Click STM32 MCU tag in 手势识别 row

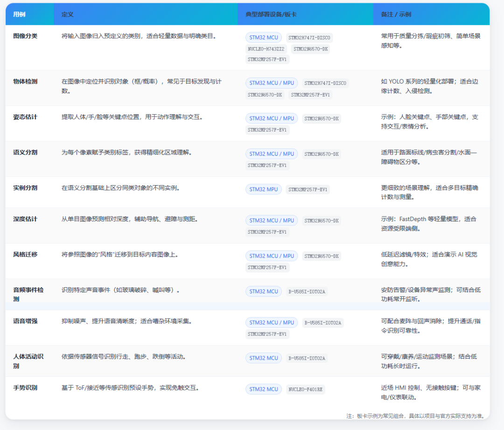tap(264, 389)
